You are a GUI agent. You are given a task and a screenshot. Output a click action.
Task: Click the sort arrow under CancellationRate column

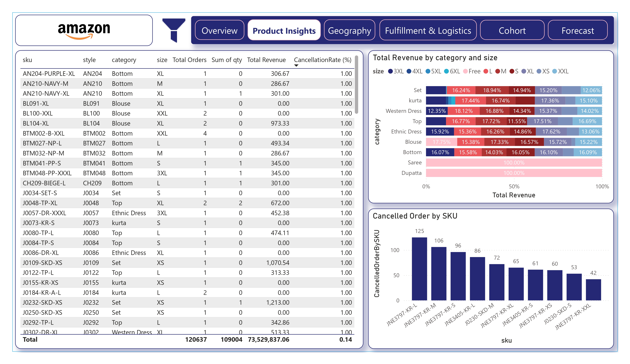pos(296,66)
